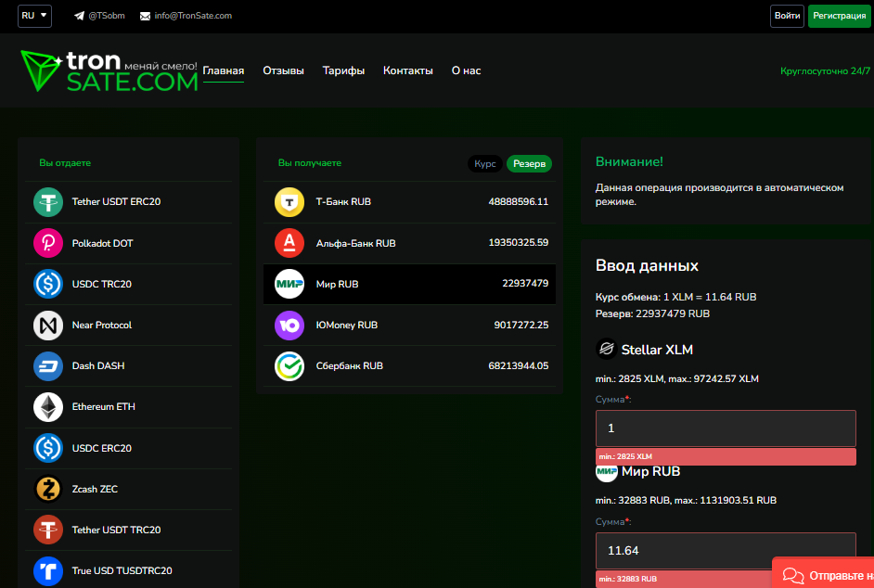Open the @TSobm Telegram link
Image resolution: width=874 pixels, height=588 pixels.
99,16
